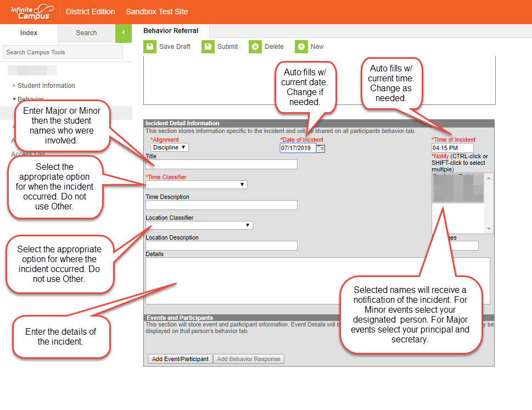Click into the Title text field
Image resolution: width=532 pixels, height=410 pixels.
point(221,164)
